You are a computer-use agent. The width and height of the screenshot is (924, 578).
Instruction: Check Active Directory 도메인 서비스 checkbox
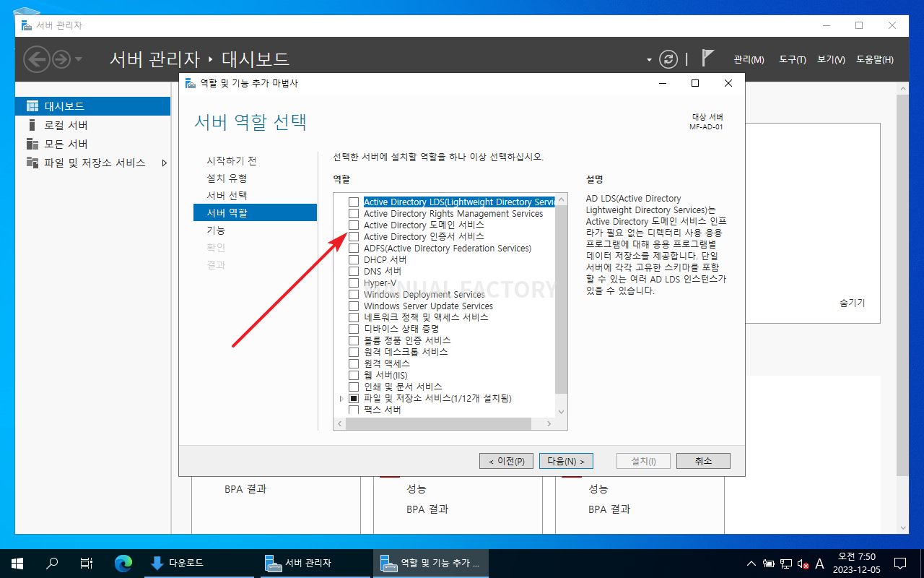pos(354,225)
